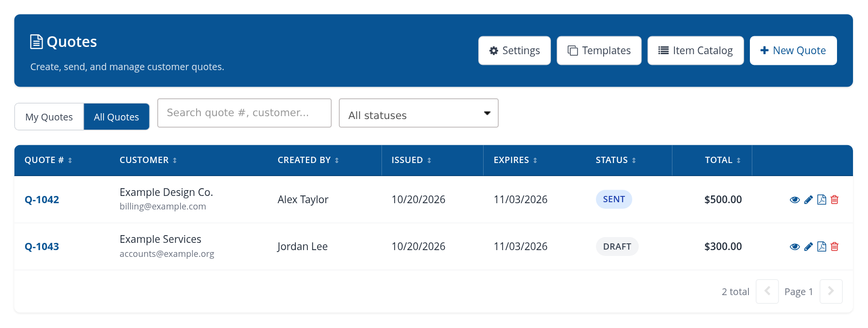The width and height of the screenshot is (868, 328).
Task: View quote Q-1043 with the eye icon
Action: tap(794, 247)
